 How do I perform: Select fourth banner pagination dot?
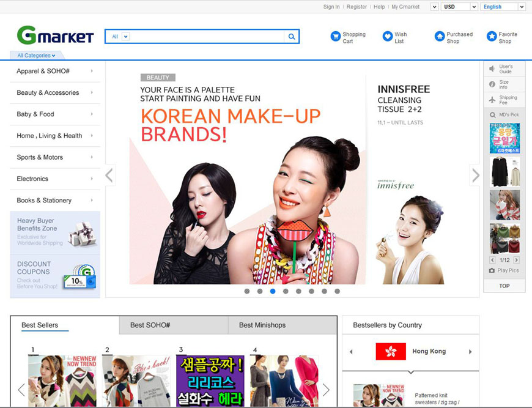(x=286, y=291)
